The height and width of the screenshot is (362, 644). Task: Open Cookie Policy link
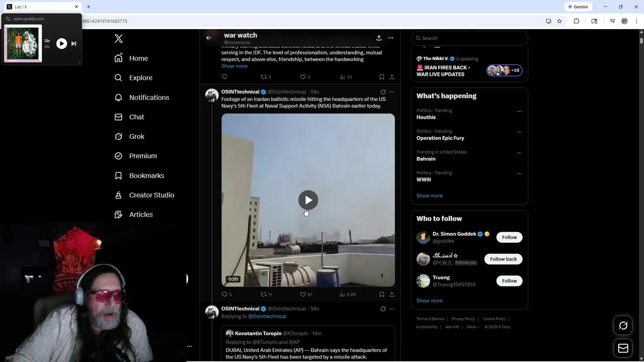pyautogui.click(x=494, y=319)
